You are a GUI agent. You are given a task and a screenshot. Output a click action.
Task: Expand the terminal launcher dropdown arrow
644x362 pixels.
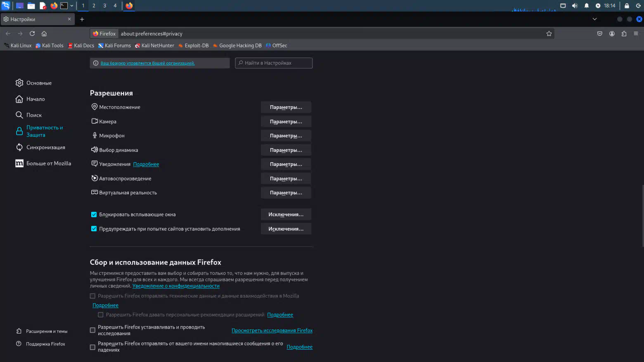tap(72, 6)
